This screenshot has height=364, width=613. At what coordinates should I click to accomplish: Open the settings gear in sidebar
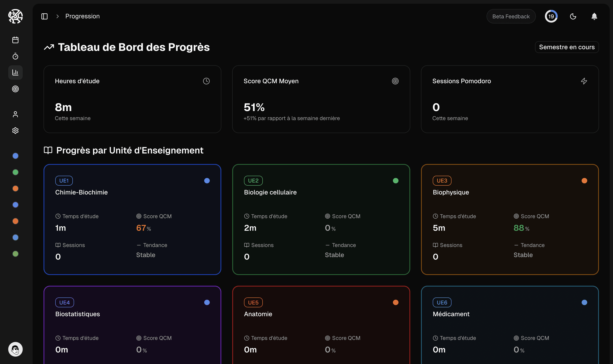click(x=15, y=130)
